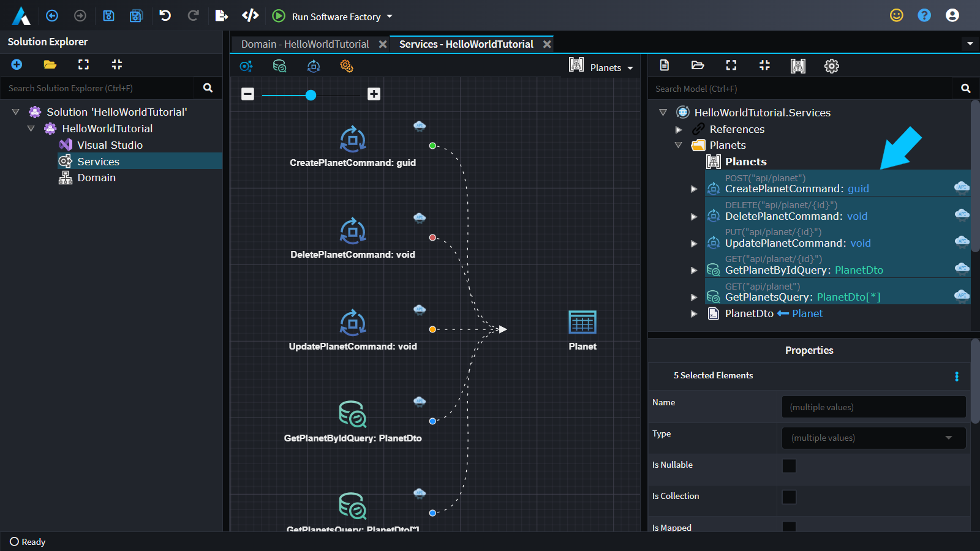Switch to Domain - HelloWorldTutorial tab
The image size is (980, 551).
(305, 44)
